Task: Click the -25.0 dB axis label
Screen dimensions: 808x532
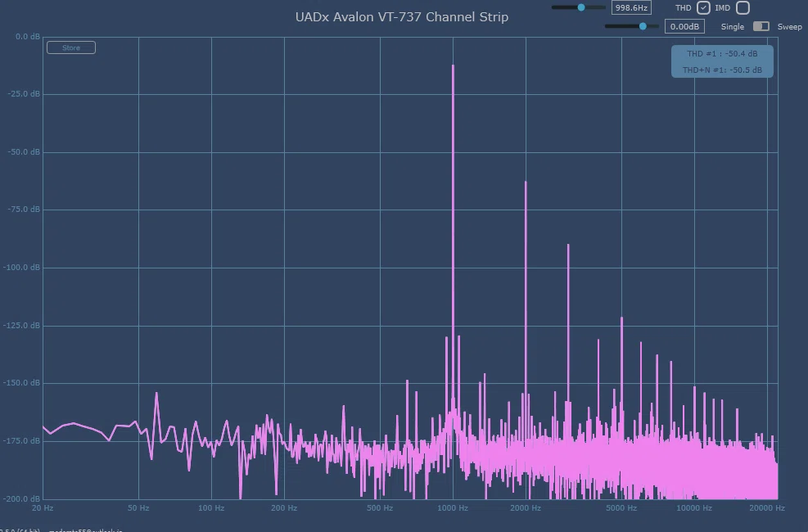Action: 24,94
